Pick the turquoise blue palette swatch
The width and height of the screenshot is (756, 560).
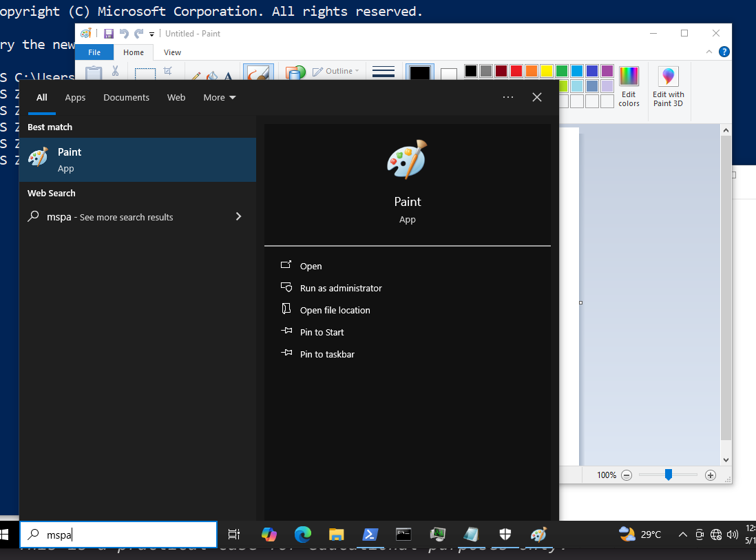pos(577,71)
